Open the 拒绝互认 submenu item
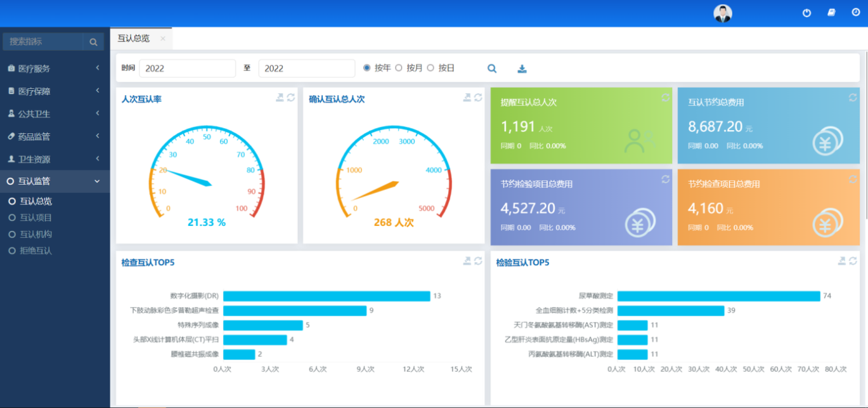Screen dimensions: 868x408 tap(36, 251)
